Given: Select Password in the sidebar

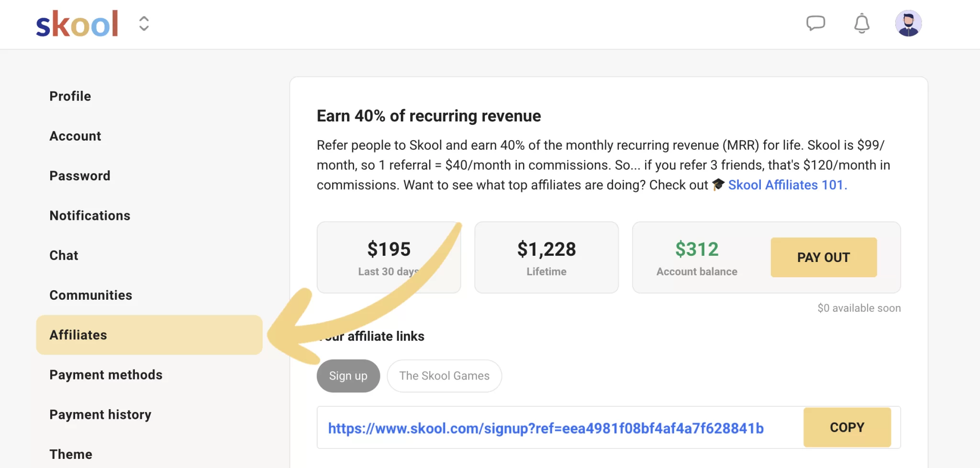Looking at the screenshot, I should tap(80, 176).
